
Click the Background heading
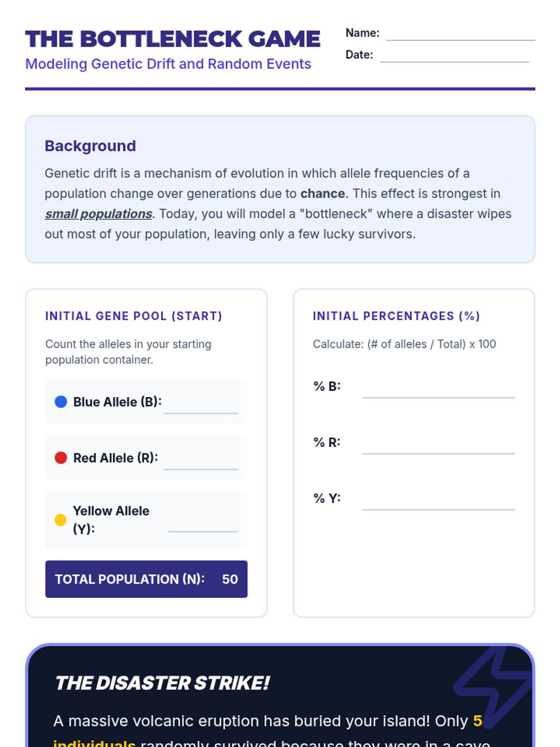coord(90,146)
